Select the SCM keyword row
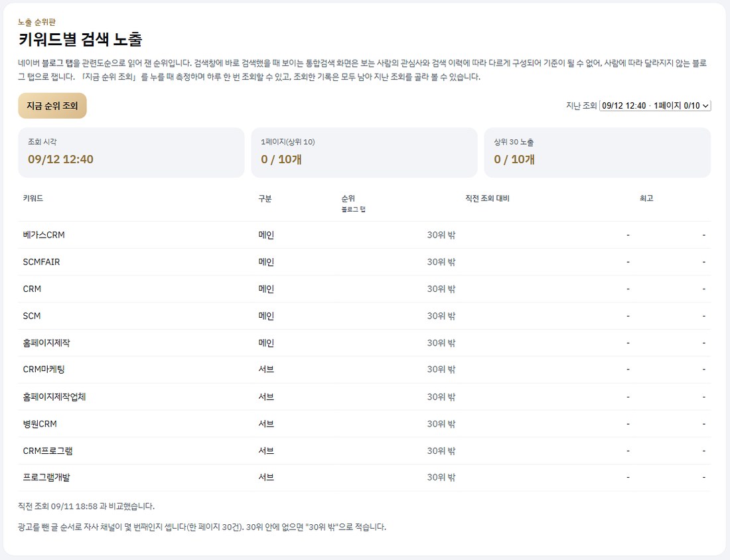This screenshot has width=730, height=560. click(364, 316)
